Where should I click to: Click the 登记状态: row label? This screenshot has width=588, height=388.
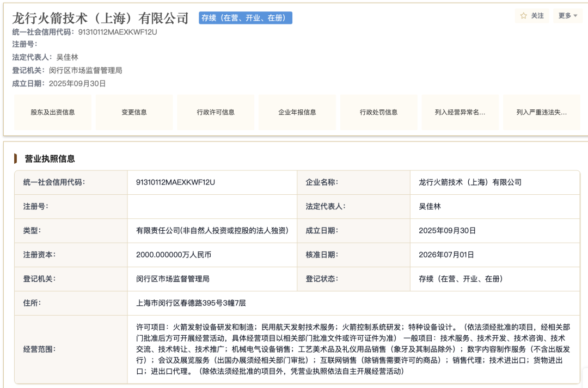322,279
